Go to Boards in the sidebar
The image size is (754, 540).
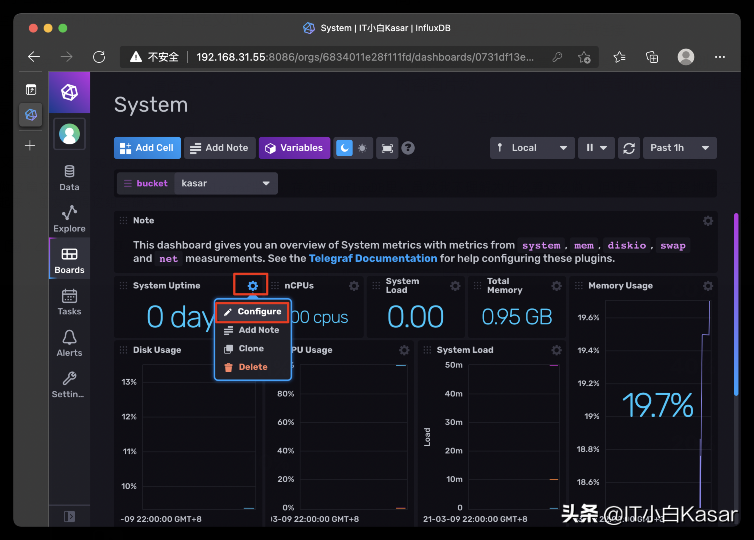tap(69, 261)
